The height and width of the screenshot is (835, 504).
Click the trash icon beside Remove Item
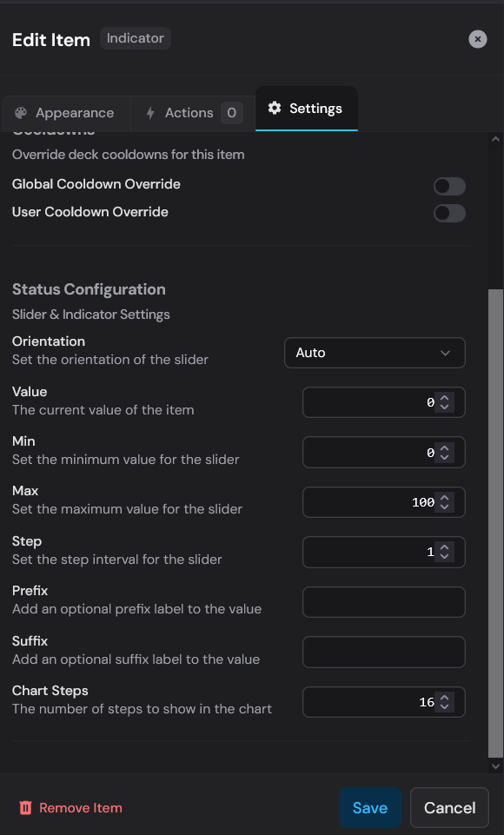click(x=25, y=807)
